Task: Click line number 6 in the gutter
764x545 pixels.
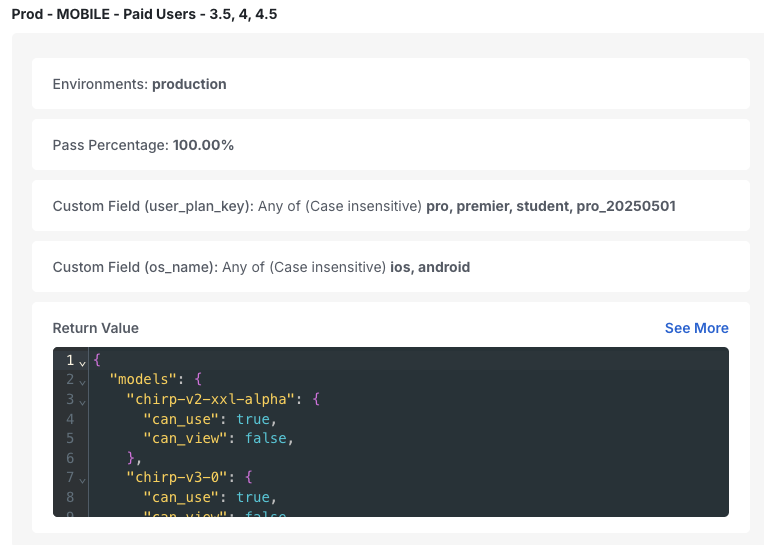Action: (70, 458)
